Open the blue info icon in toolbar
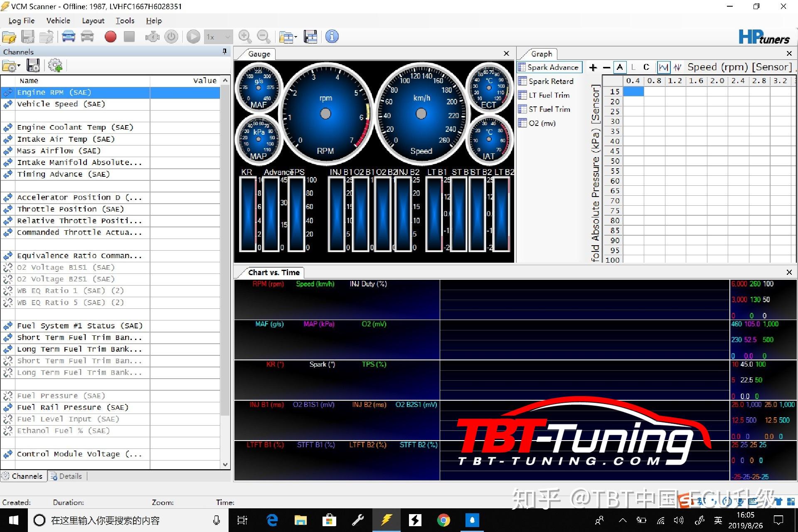Image resolution: width=798 pixels, height=532 pixels. coord(332,37)
